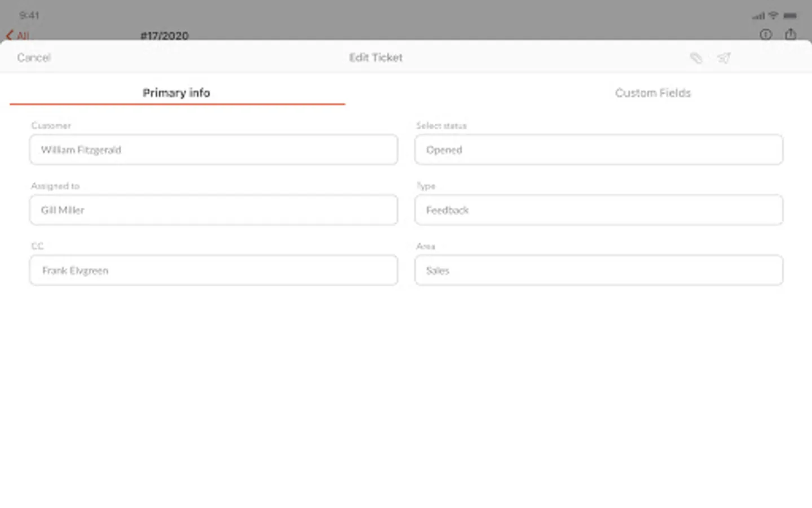
Task: Tap the cellular signal bars icon
Action: point(759,16)
